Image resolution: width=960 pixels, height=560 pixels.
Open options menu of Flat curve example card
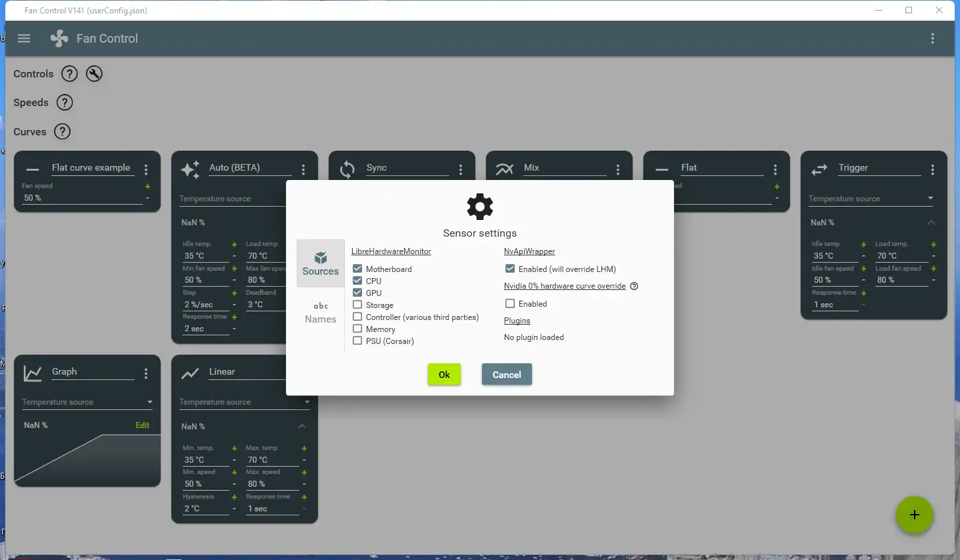click(x=146, y=170)
